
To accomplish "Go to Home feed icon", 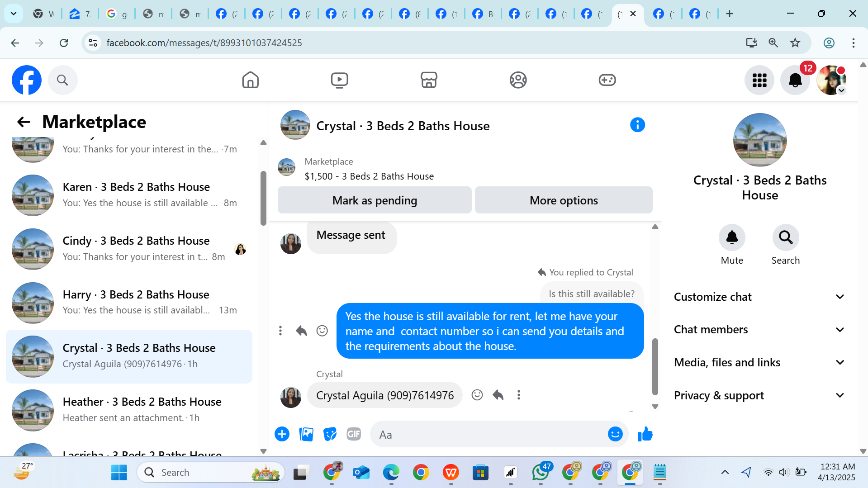I will tap(250, 80).
